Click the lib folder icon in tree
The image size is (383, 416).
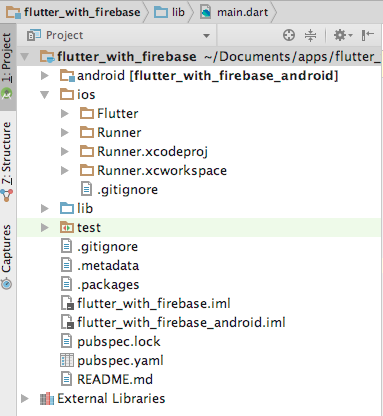(67, 208)
